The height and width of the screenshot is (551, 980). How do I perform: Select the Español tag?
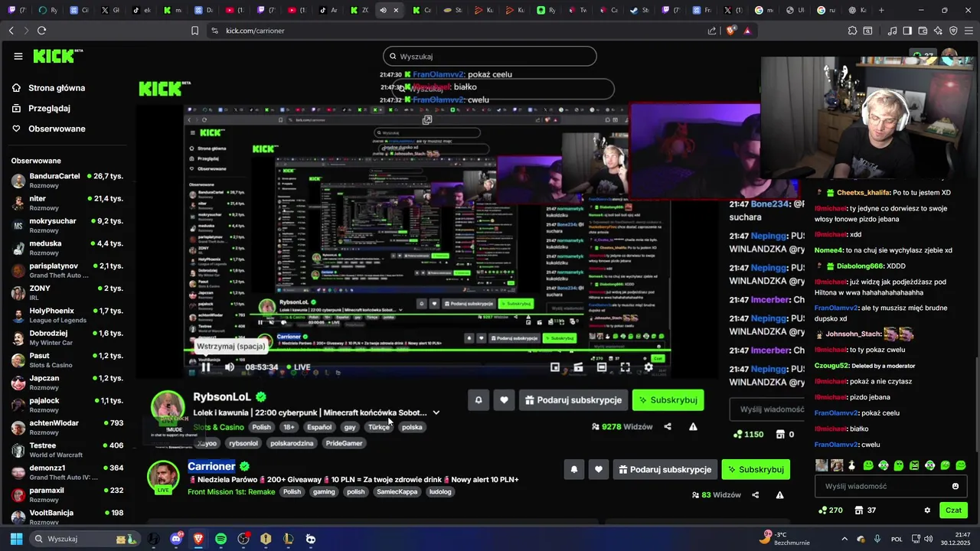pyautogui.click(x=319, y=427)
